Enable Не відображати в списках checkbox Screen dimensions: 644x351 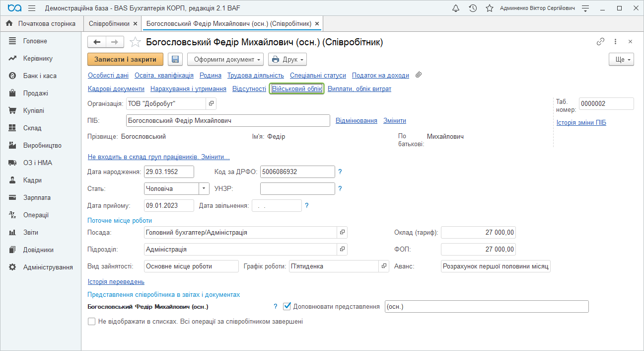(x=91, y=322)
